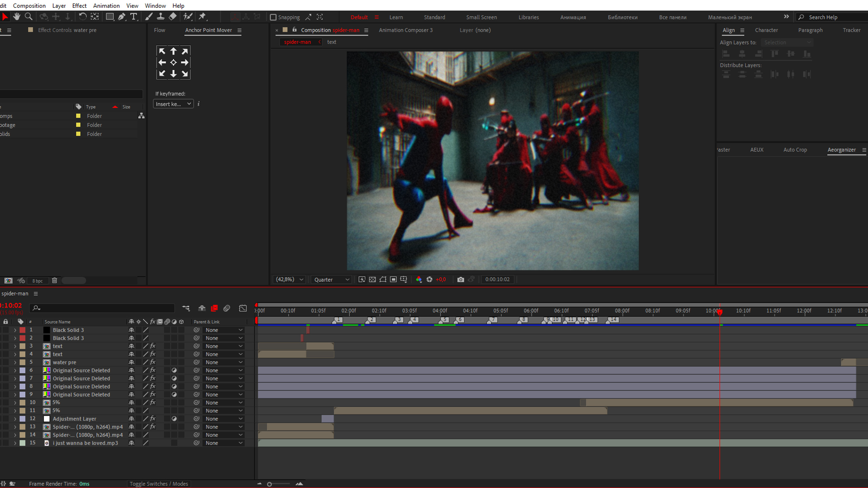Click the timeline layer search field
This screenshot has height=488, width=868.
tap(102, 308)
